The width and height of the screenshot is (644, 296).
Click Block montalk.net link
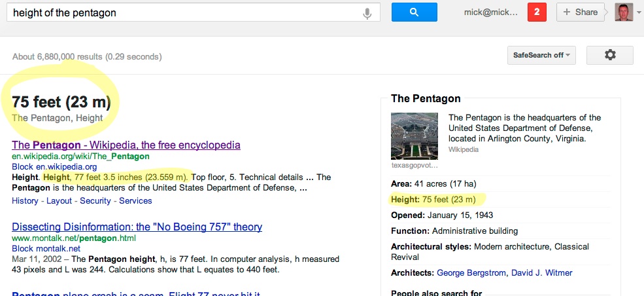[x=46, y=249]
